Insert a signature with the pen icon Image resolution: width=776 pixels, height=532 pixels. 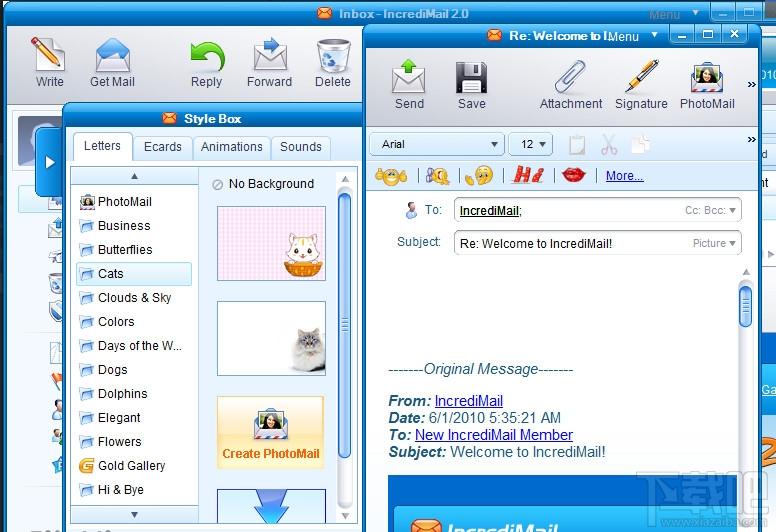coord(641,76)
